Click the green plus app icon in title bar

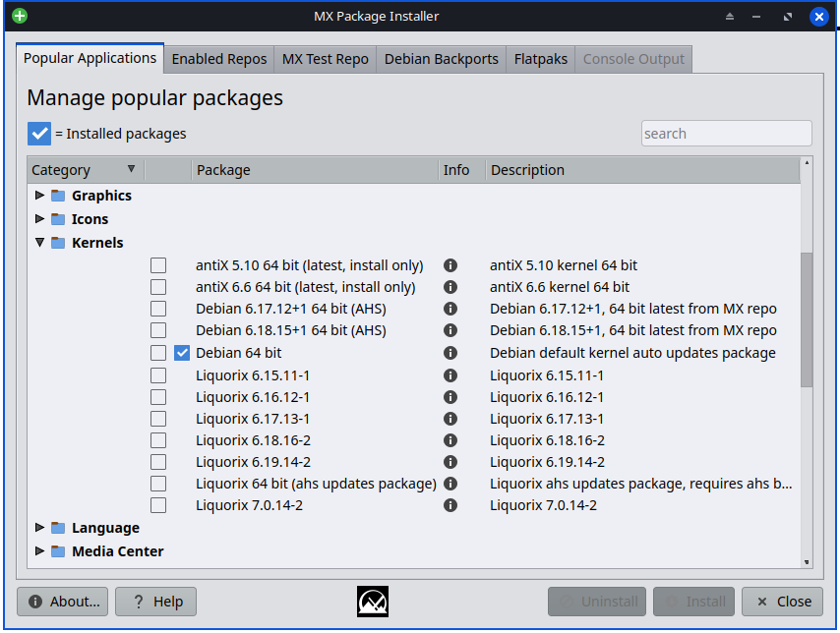coord(20,16)
